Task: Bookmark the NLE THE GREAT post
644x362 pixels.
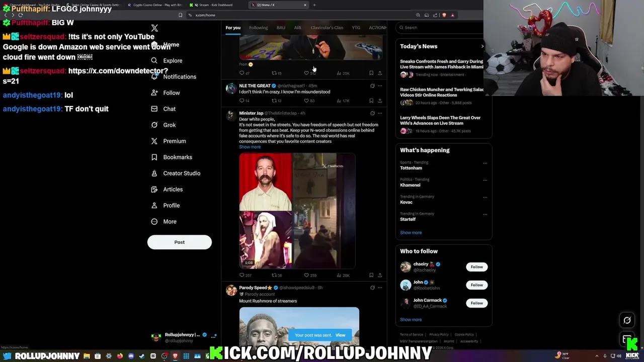Action: point(371,101)
